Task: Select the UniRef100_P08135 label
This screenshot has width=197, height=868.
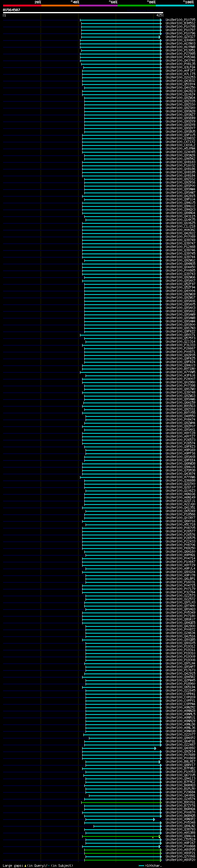Action: pyautogui.click(x=180, y=64)
